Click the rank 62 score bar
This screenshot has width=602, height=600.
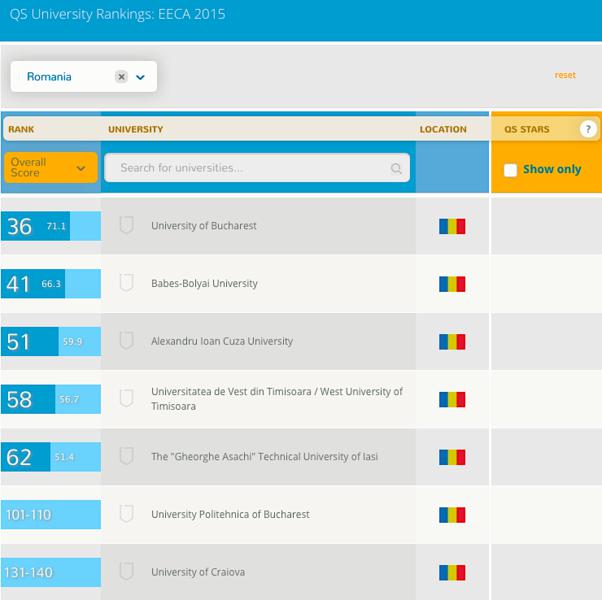click(51, 457)
